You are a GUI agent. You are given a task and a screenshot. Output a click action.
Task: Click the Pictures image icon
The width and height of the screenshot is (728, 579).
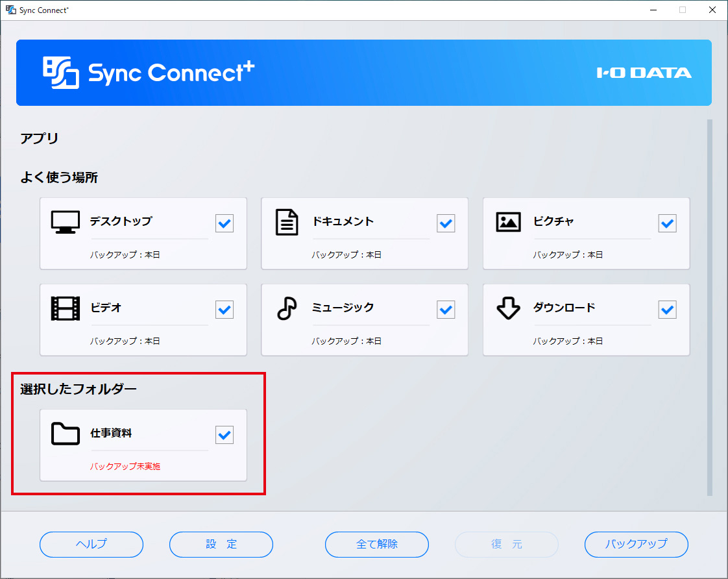508,223
